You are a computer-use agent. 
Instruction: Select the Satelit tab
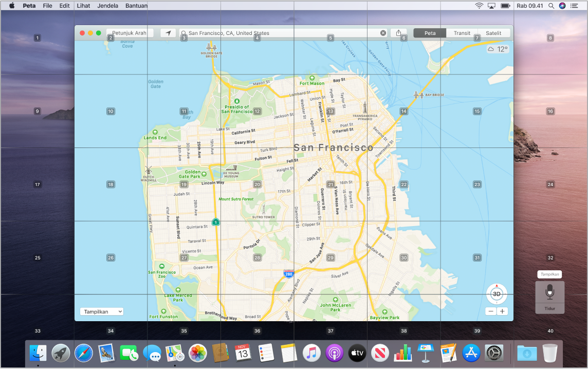pos(493,32)
